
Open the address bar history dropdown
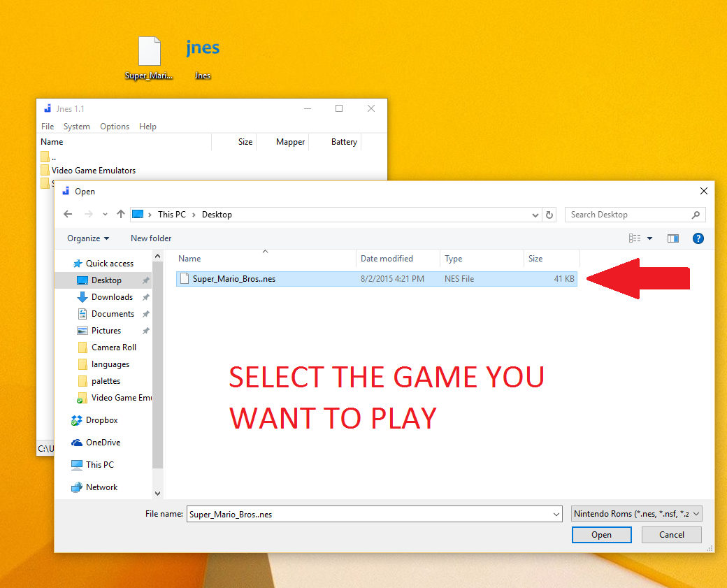[x=535, y=215]
